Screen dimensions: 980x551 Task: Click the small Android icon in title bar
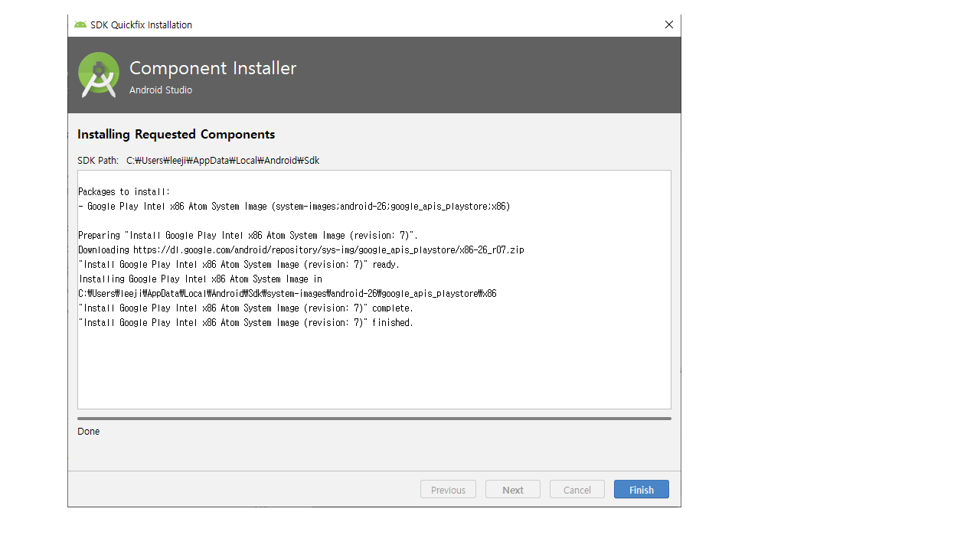pos(80,24)
